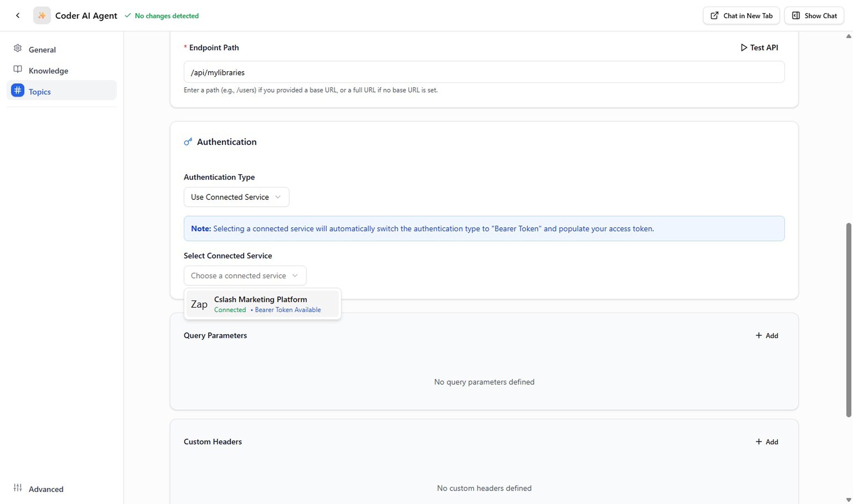Click the Show Chat button
The width and height of the screenshot is (853, 504).
[814, 16]
